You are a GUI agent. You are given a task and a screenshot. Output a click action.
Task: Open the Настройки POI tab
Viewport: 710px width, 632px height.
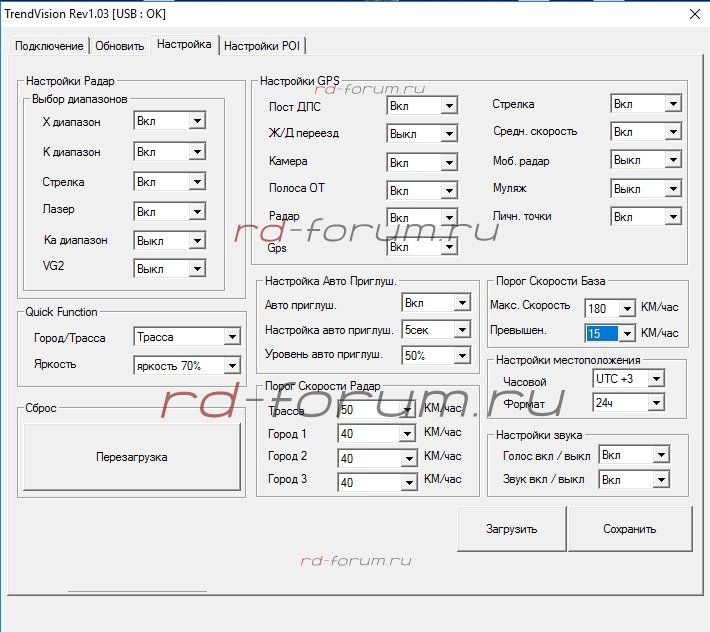[x=263, y=46]
